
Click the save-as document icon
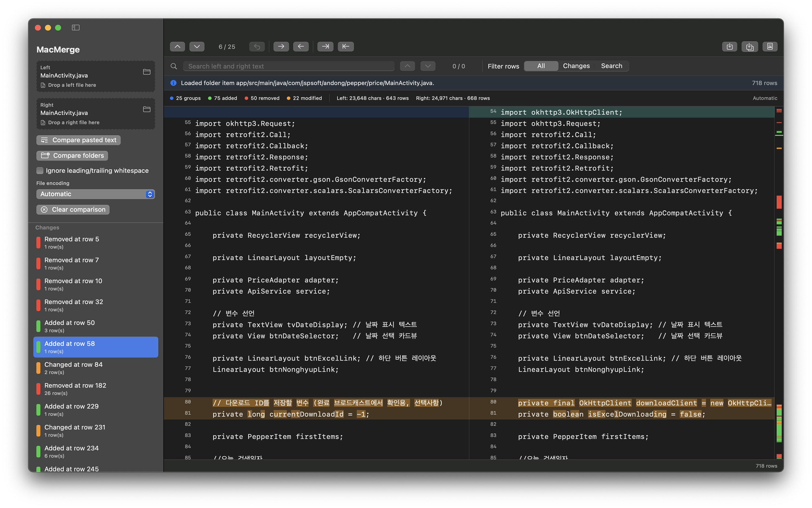770,46
